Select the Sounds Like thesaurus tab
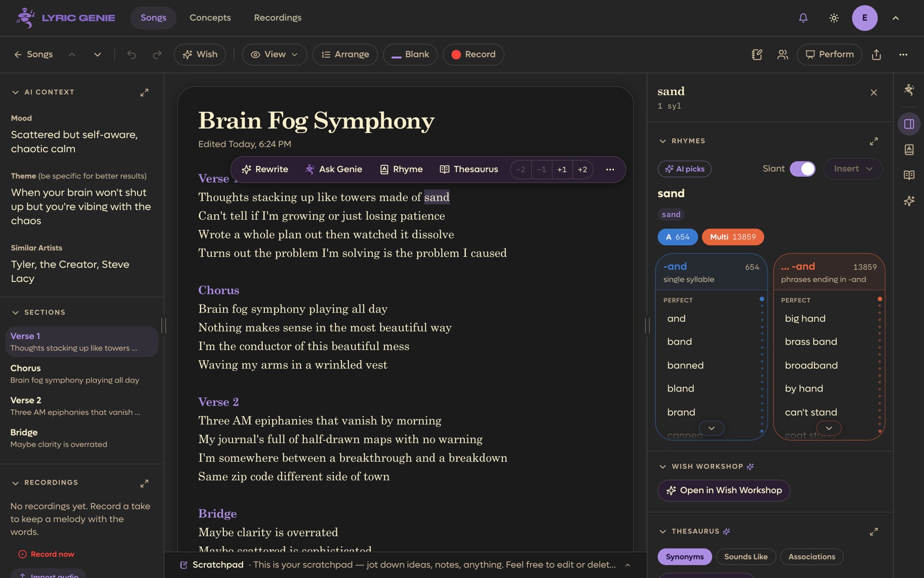This screenshot has height=578, width=924. (746, 557)
